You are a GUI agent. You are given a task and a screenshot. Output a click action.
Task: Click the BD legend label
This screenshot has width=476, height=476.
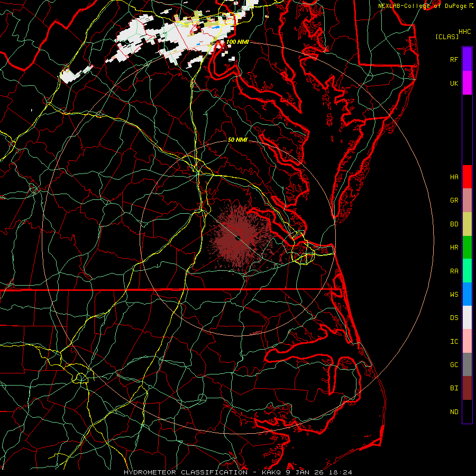tap(454, 224)
